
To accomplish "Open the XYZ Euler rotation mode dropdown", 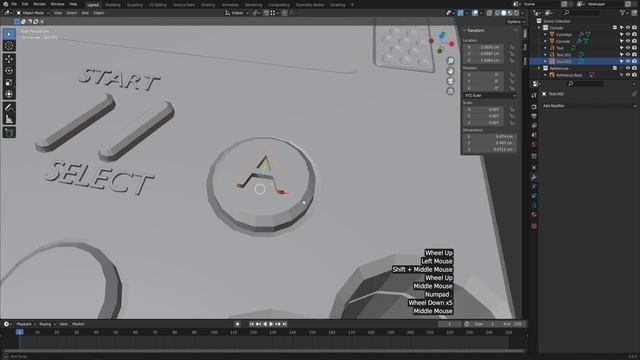I will (490, 96).
